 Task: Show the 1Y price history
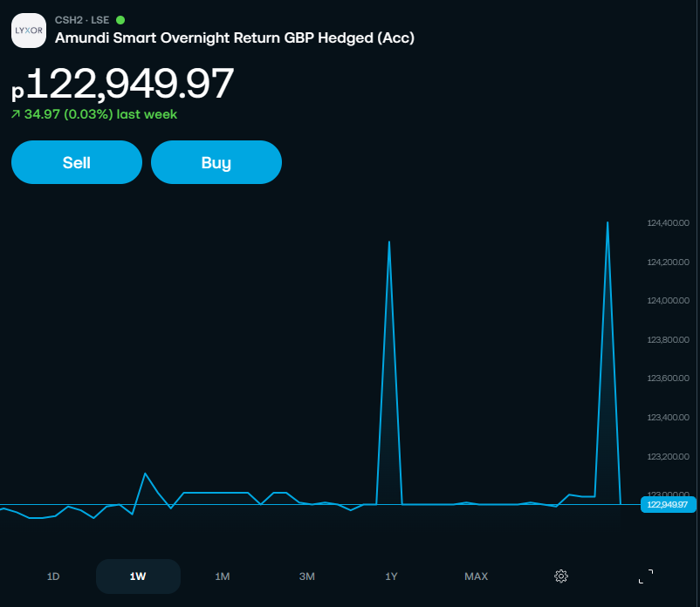point(392,576)
